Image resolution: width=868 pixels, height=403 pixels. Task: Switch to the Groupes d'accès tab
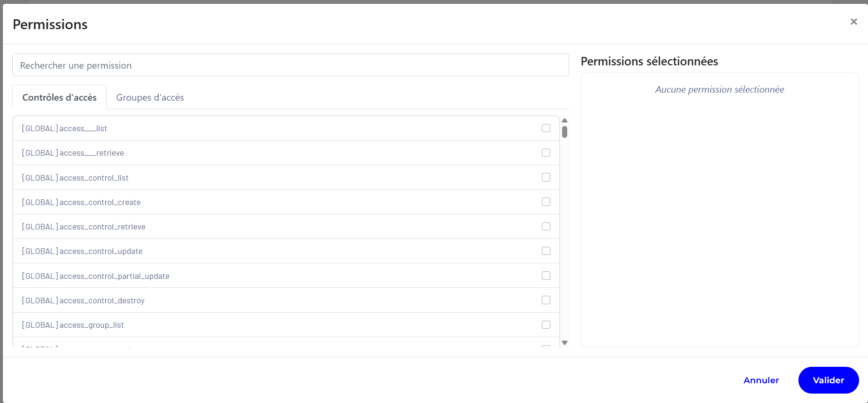[150, 97]
